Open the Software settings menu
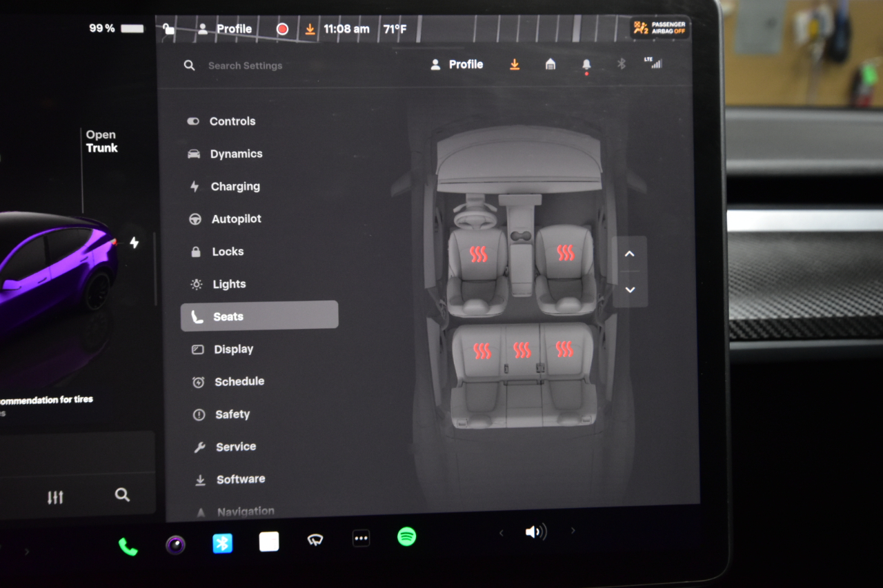The width and height of the screenshot is (883, 588). [x=230, y=479]
